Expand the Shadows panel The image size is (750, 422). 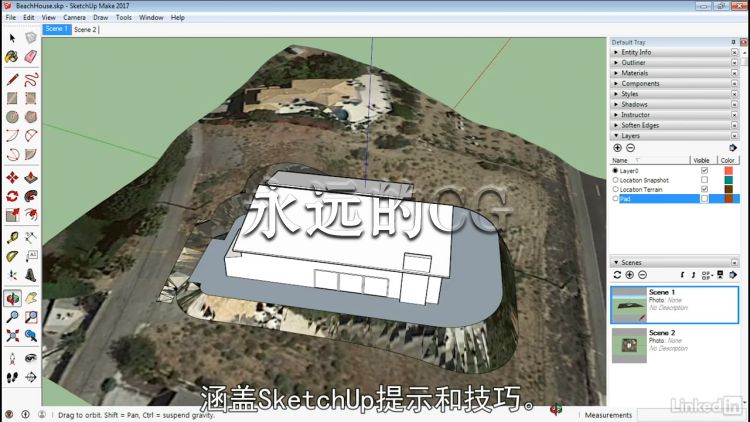point(674,104)
